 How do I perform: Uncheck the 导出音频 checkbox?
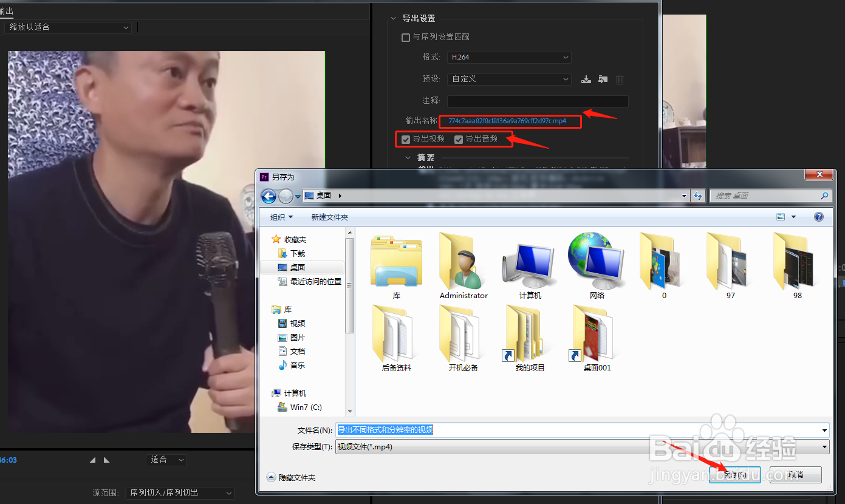tap(460, 139)
